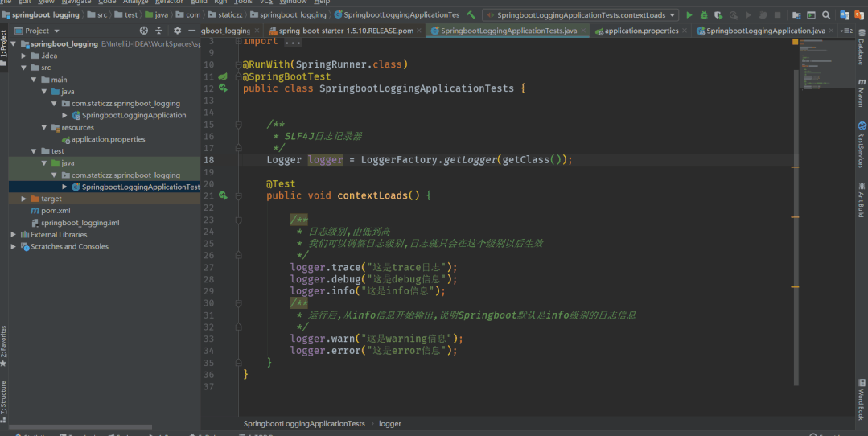Image resolution: width=868 pixels, height=436 pixels.
Task: Open the run configuration dropdown
Action: coord(581,15)
